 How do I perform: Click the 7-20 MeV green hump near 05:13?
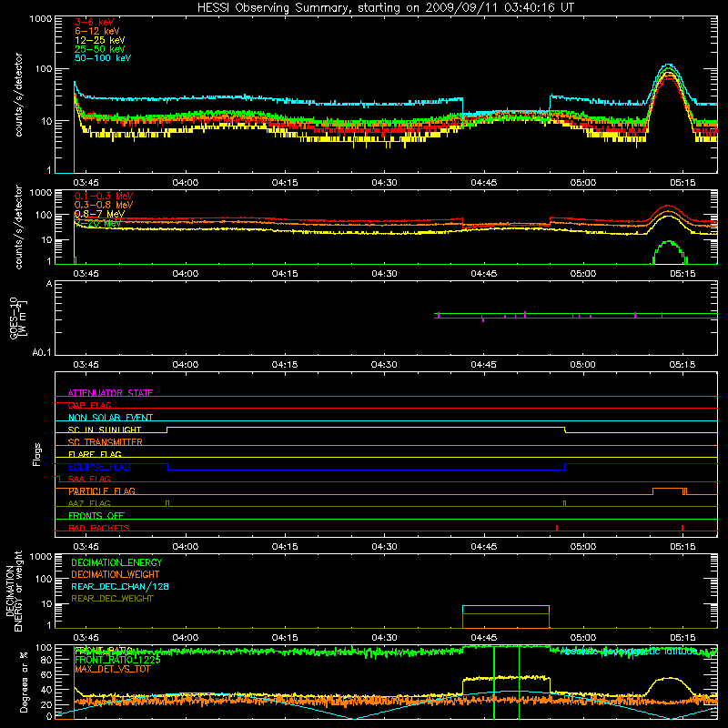click(670, 252)
